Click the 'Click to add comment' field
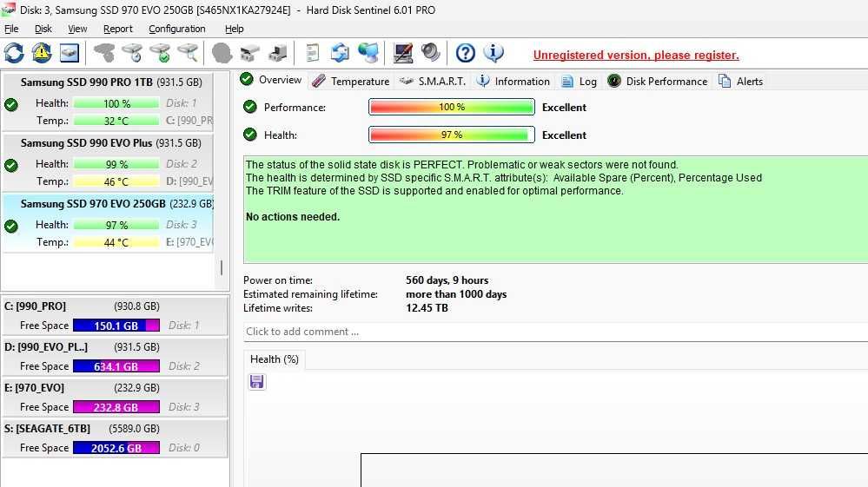 click(556, 332)
